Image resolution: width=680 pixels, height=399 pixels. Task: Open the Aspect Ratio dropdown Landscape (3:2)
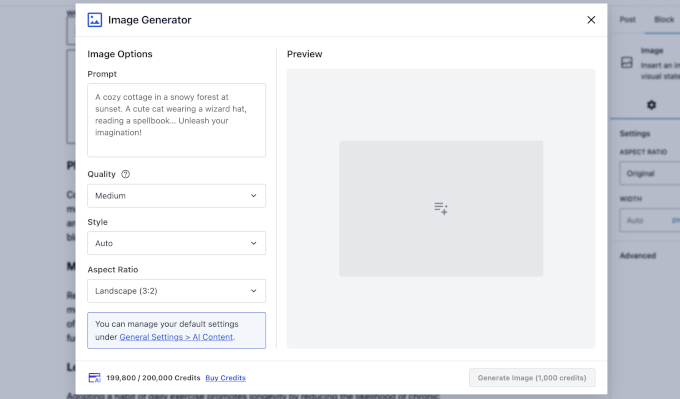[177, 291]
